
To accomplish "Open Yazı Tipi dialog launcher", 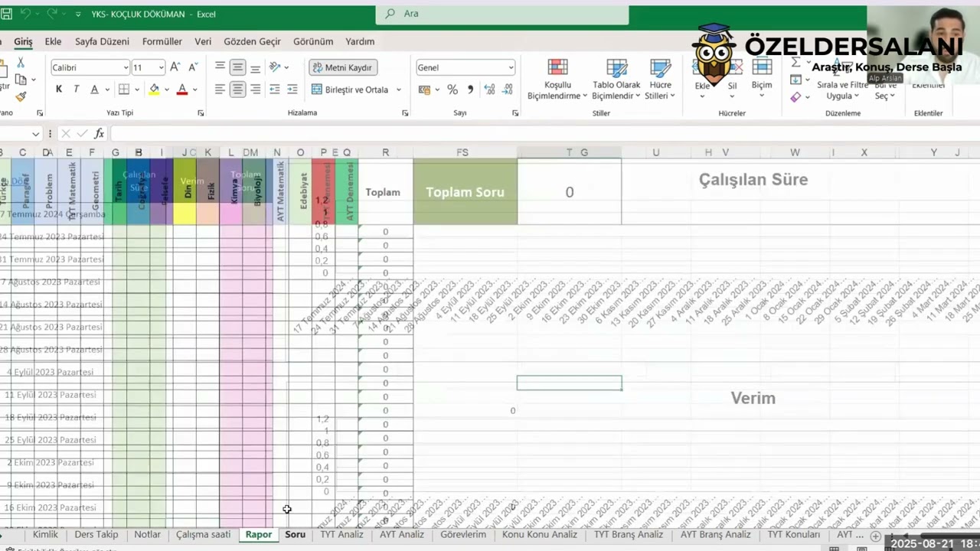I will coord(201,113).
